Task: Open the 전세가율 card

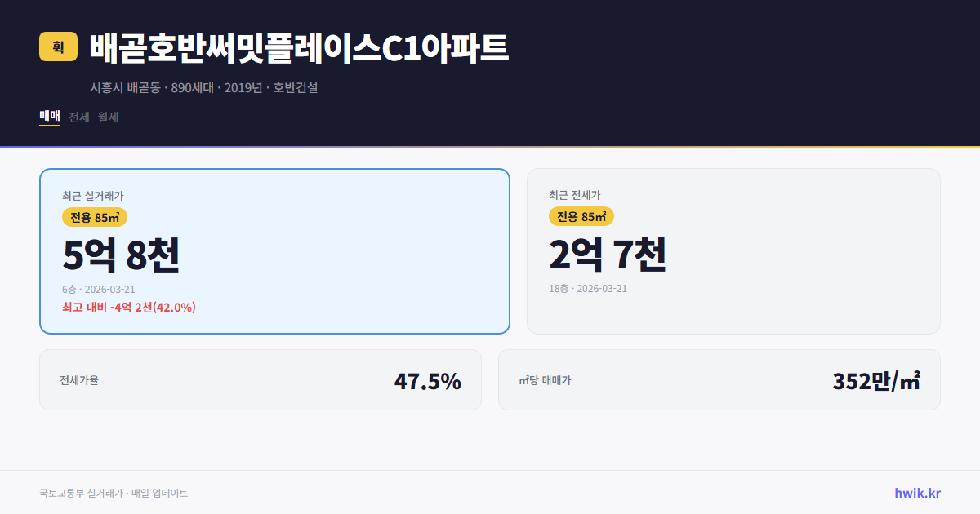Action: coord(260,379)
